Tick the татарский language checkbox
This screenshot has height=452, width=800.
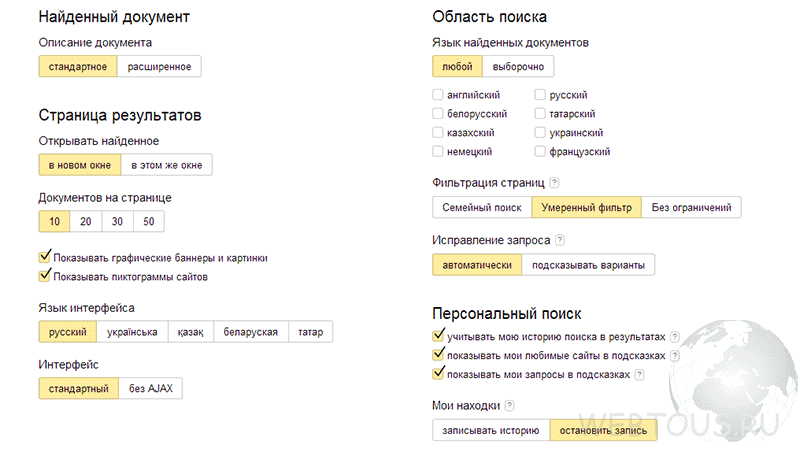tap(540, 113)
